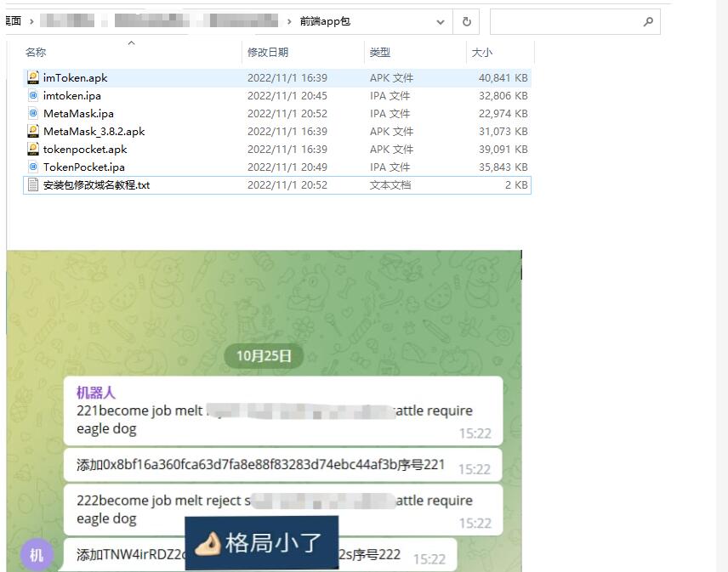
Task: Click the text document icon of 安装包修改域名教程.txt
Action: pos(34,184)
